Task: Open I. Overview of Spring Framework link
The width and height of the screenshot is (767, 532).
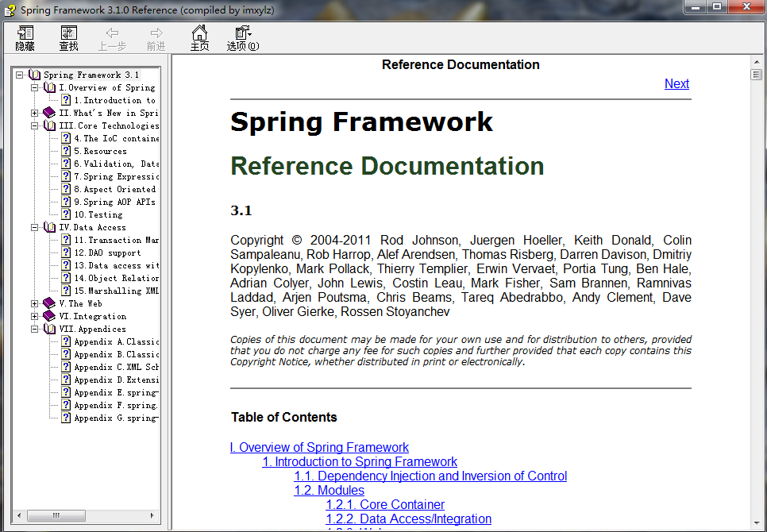Action: 319,447
